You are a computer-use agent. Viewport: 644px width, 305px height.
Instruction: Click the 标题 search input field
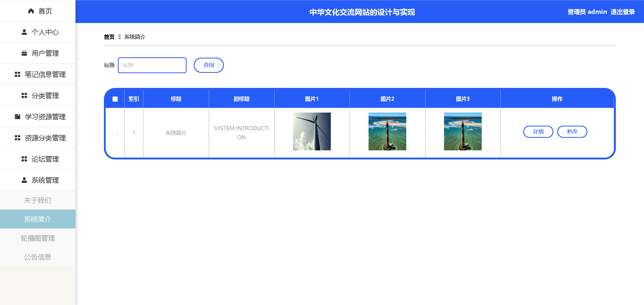coord(152,65)
